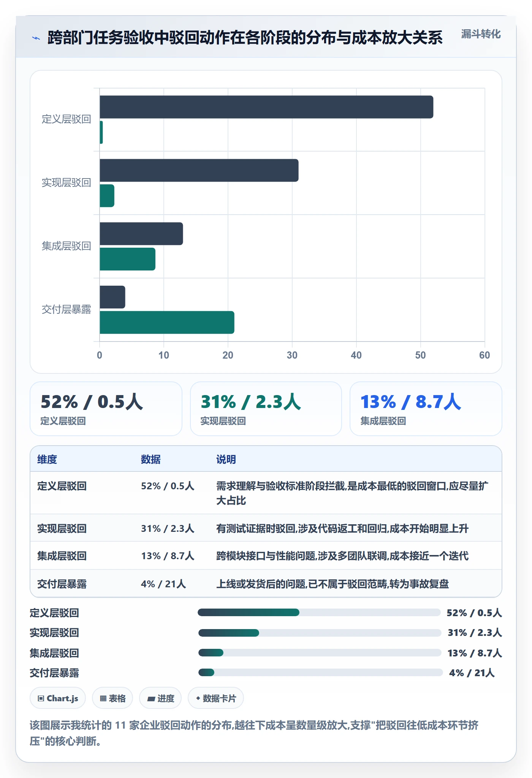Image resolution: width=532 pixels, height=778 pixels.
Task: Click the table description starting with 有测试证据时驳回
Action: tap(342, 528)
